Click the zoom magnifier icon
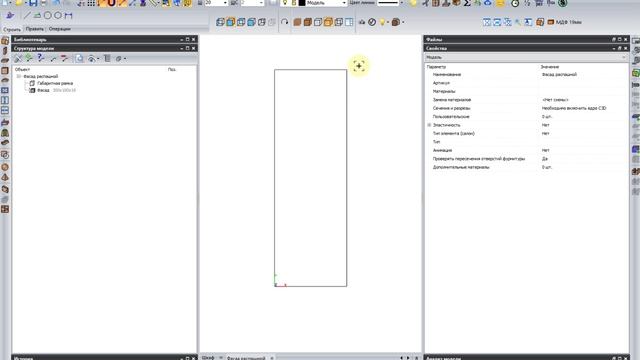 click(518, 22)
